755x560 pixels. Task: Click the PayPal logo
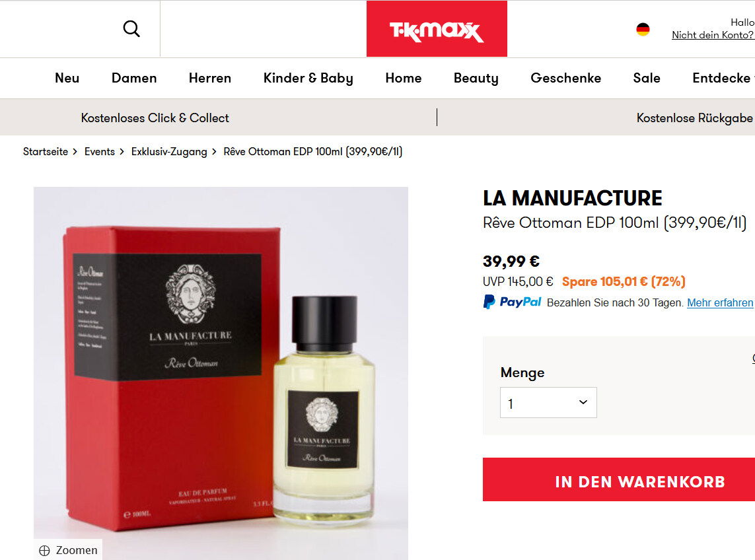tap(513, 302)
